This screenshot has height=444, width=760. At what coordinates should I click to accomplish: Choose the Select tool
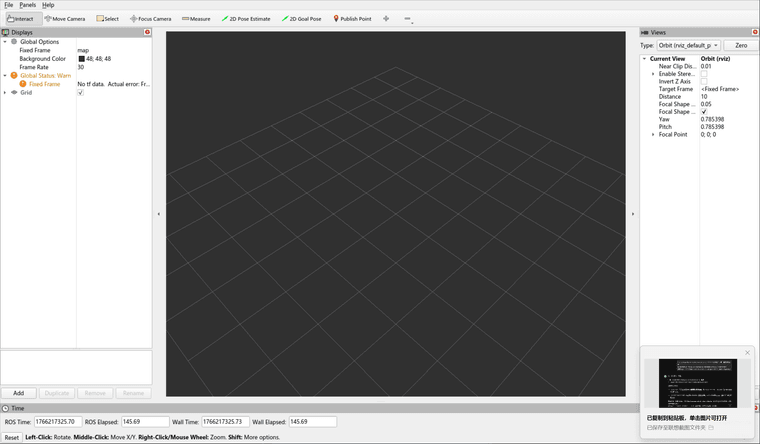point(108,19)
